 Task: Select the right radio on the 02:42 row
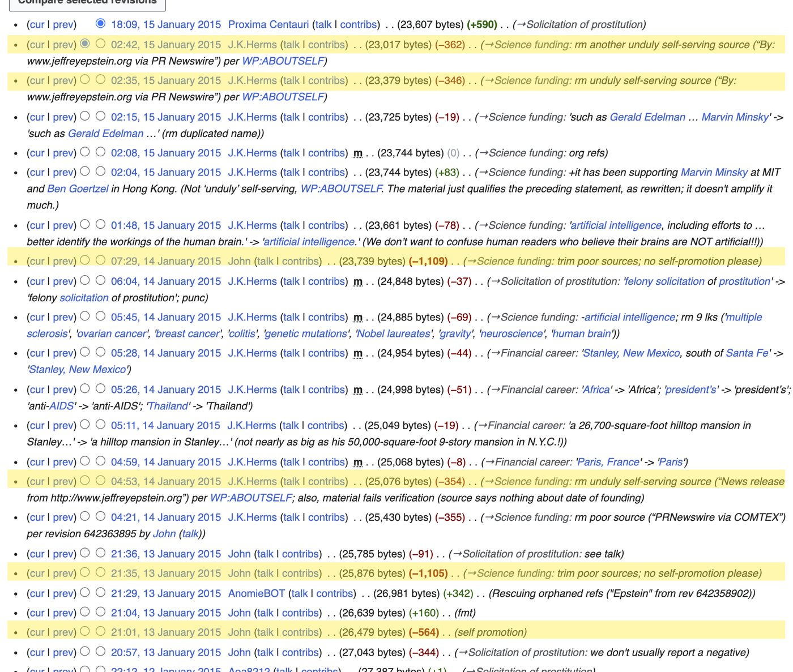tap(101, 43)
